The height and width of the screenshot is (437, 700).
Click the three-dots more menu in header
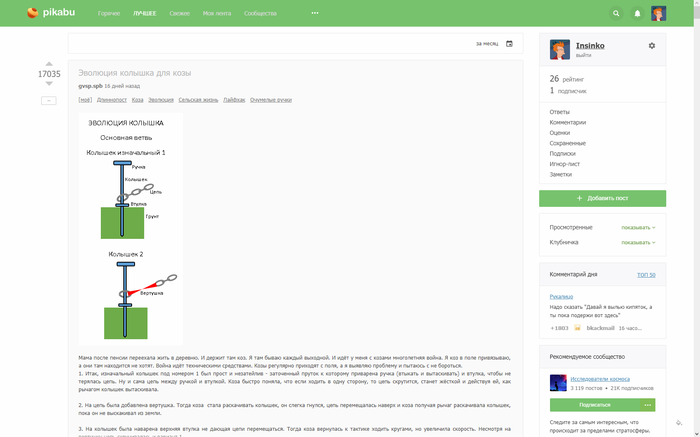click(315, 14)
